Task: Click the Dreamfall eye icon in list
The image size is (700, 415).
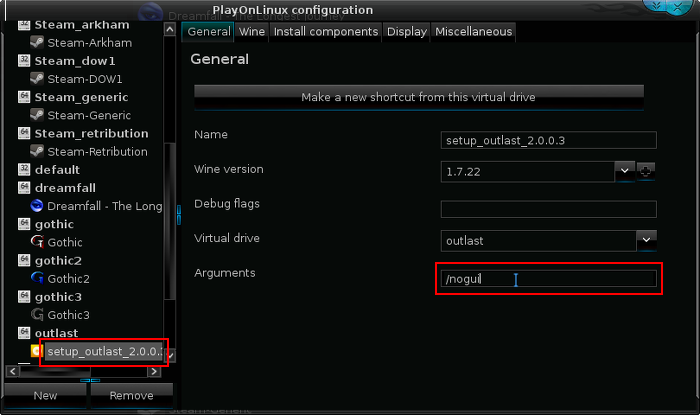Action: [x=37, y=206]
